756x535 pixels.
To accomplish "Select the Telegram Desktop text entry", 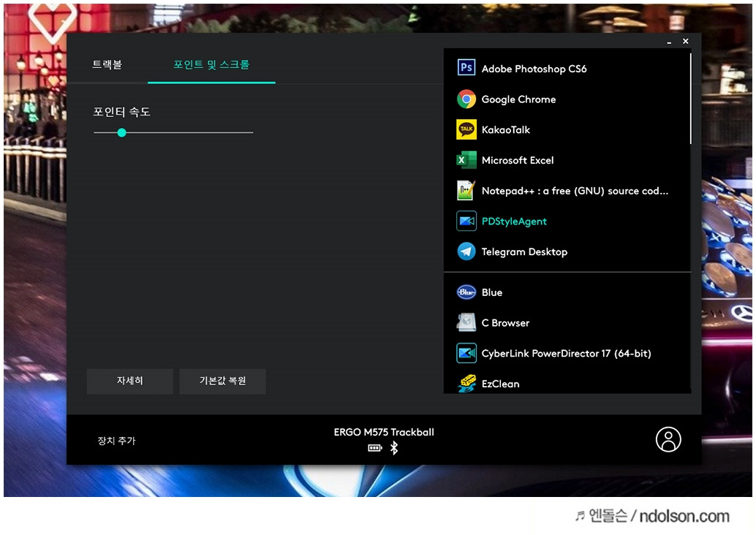I will pos(524,251).
